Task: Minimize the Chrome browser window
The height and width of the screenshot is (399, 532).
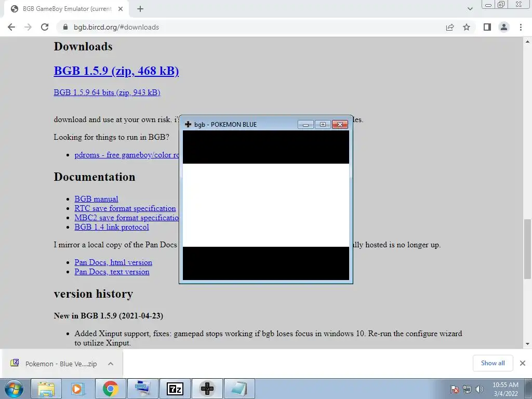Action: [488, 5]
